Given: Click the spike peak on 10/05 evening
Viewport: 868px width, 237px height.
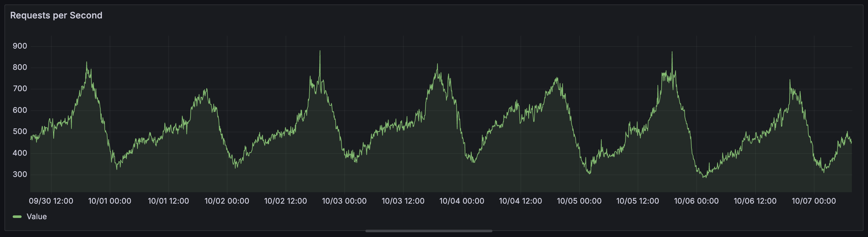Looking at the screenshot, I should (x=672, y=52).
